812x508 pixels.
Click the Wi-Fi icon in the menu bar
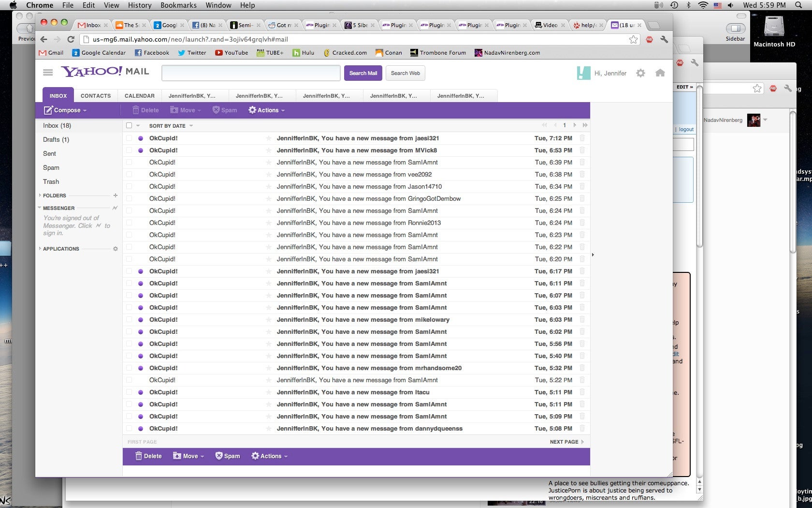point(703,5)
